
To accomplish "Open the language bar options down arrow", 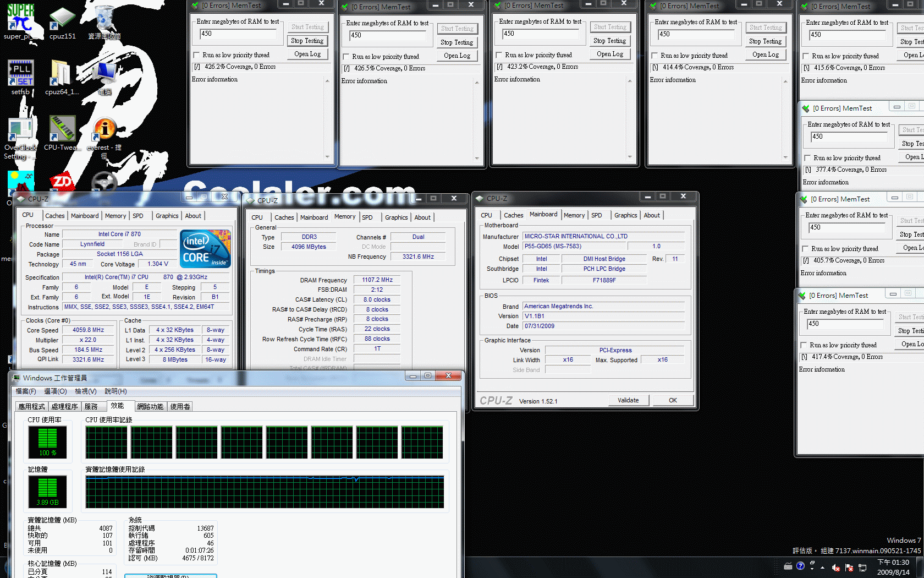I will pyautogui.click(x=812, y=570).
